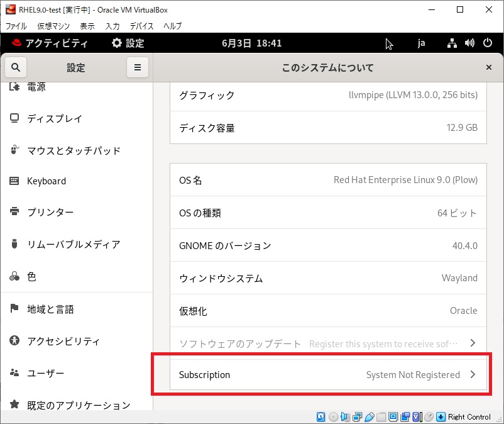This screenshot has width=504, height=424.
Task: Click the recording status icon in VirtualBox
Action: tap(405, 417)
